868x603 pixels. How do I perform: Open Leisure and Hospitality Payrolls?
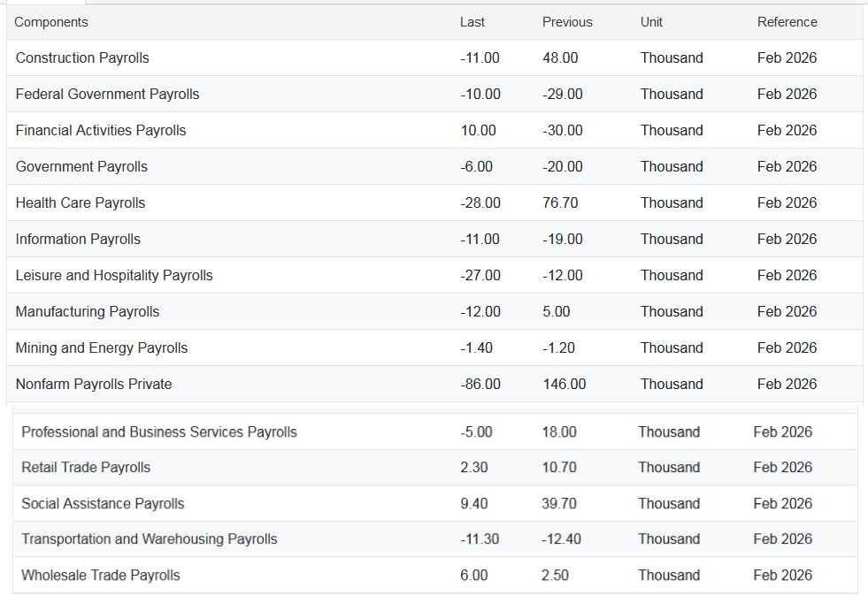coord(114,275)
